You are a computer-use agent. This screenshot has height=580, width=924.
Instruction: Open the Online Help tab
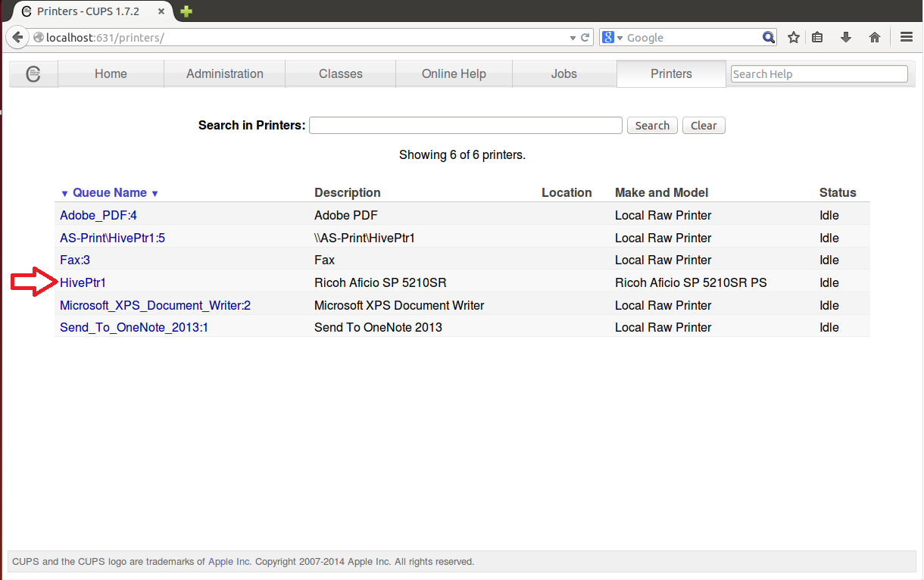pos(454,74)
